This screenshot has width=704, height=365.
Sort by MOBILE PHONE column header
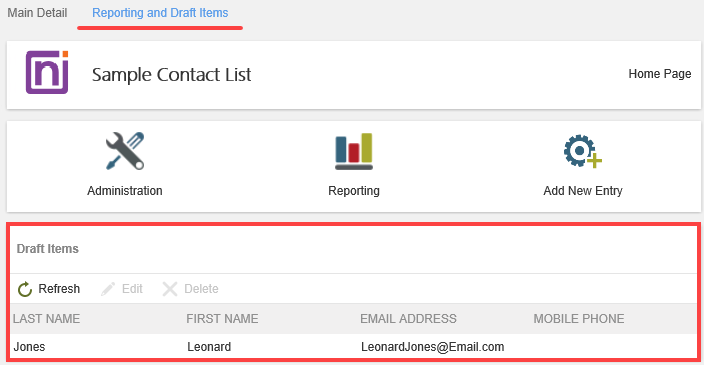[579, 319]
